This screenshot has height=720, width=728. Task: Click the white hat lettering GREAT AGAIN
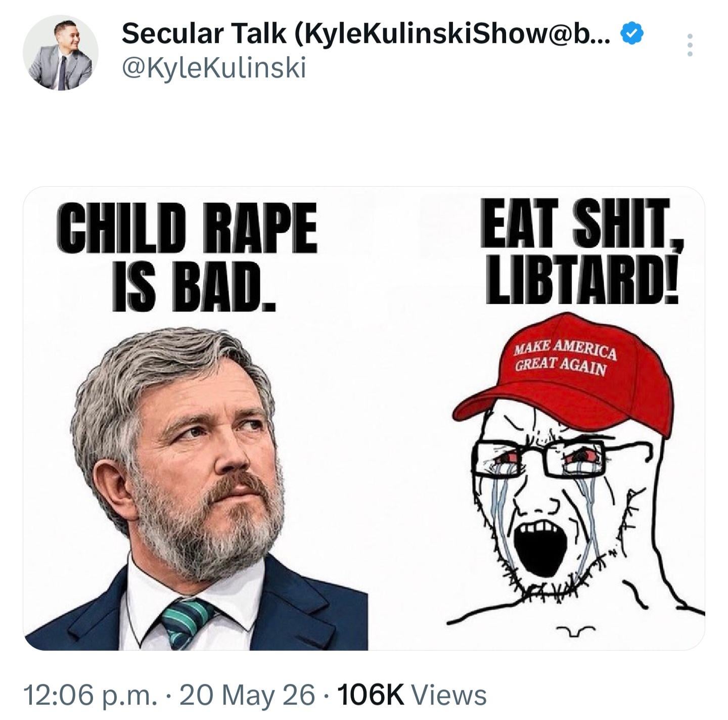[560, 368]
